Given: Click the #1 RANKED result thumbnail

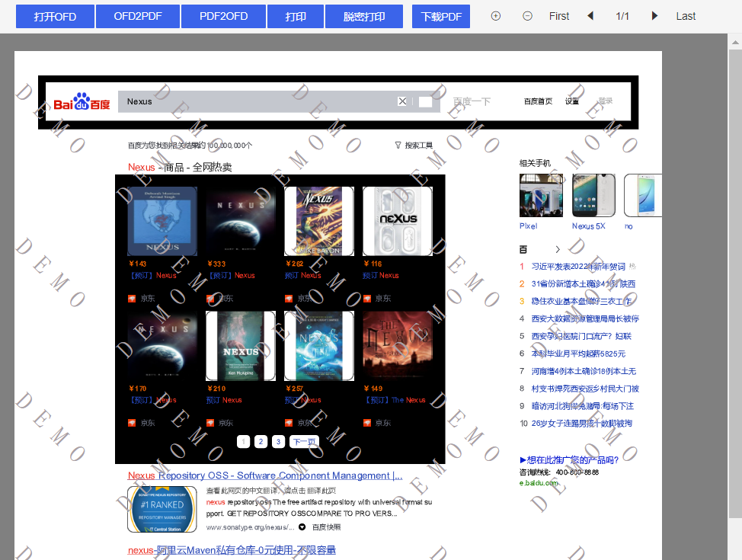Looking at the screenshot, I should (x=162, y=510).
